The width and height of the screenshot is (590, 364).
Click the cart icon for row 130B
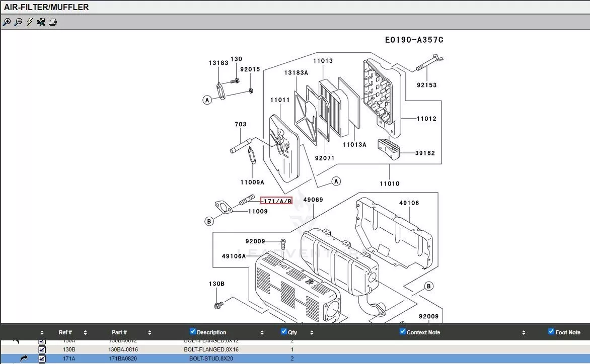click(x=42, y=349)
